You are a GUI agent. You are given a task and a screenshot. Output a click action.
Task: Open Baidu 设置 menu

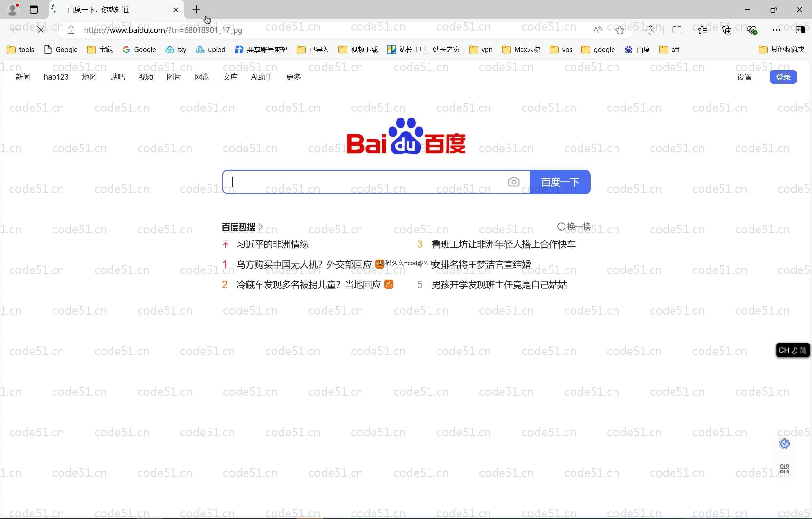(744, 77)
